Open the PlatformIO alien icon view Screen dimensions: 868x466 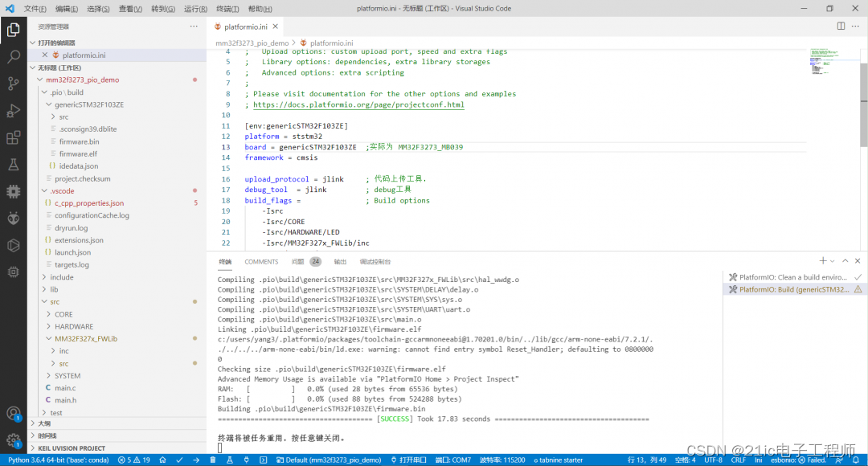[x=14, y=218]
